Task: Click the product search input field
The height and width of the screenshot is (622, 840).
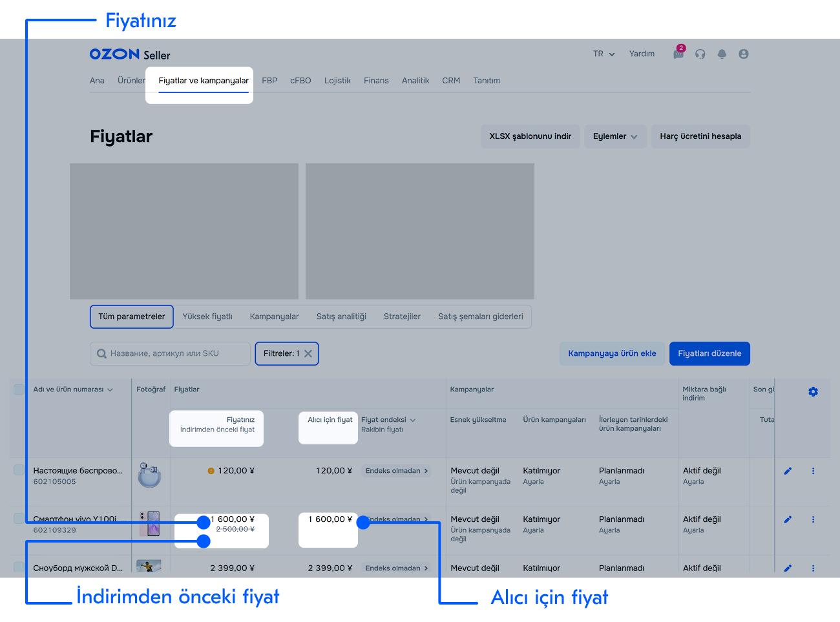Action: tap(170, 354)
